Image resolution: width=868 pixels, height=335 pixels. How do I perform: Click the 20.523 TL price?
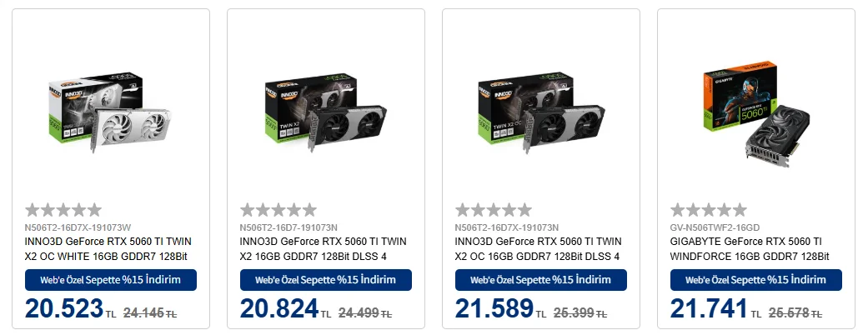(x=64, y=309)
